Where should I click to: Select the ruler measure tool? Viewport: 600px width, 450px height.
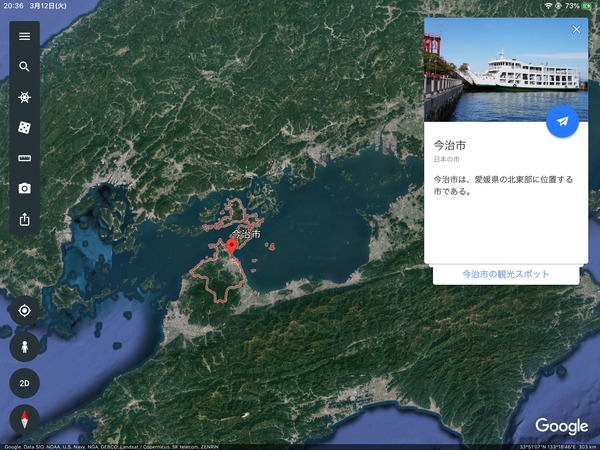[x=24, y=158]
